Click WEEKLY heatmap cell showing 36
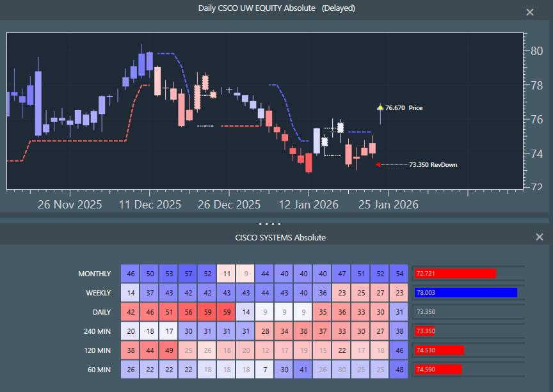This screenshot has height=392, width=553. point(323,293)
